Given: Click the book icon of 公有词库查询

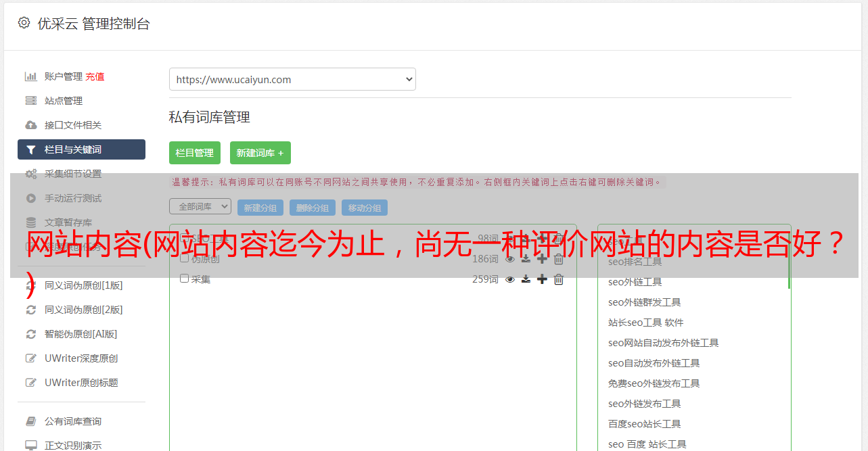Looking at the screenshot, I should click(x=31, y=421).
